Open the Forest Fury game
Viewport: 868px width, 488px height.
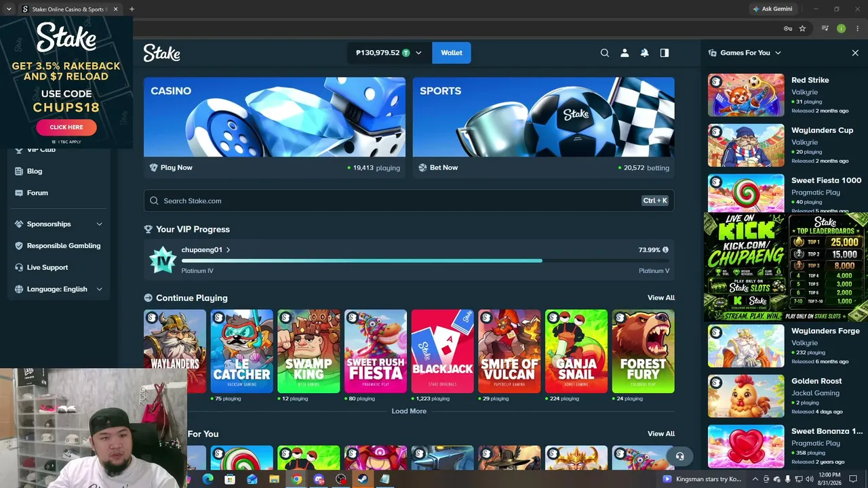pyautogui.click(x=644, y=351)
